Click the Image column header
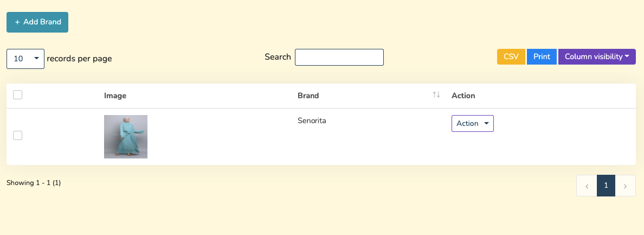This screenshot has height=235, width=644. click(x=115, y=96)
